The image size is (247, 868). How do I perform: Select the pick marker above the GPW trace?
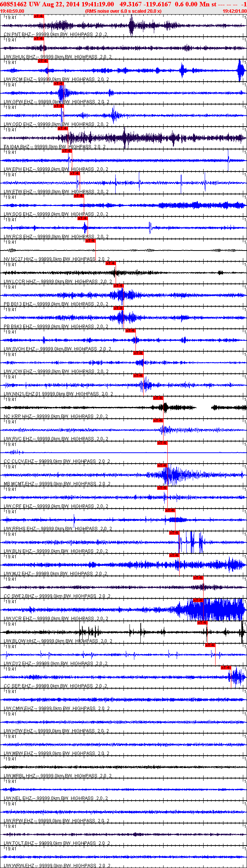tap(59, 84)
